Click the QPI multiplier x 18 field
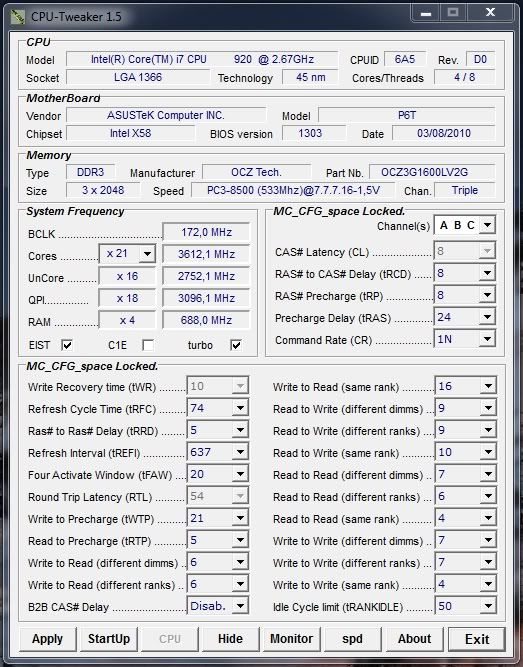Screen dimensions: 523x667 click(x=127, y=298)
